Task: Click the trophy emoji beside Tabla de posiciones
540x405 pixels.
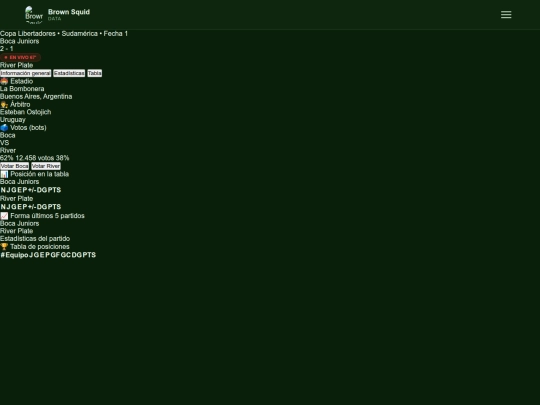Action: [x=4, y=247]
